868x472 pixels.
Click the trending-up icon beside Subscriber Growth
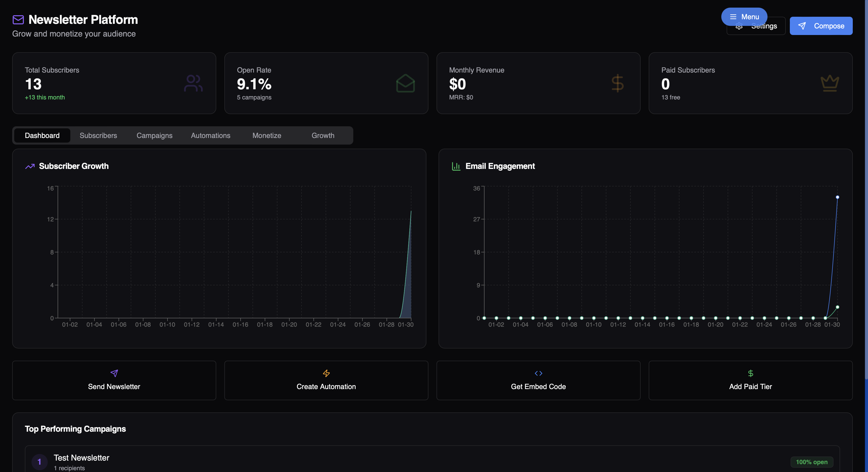[30, 166]
